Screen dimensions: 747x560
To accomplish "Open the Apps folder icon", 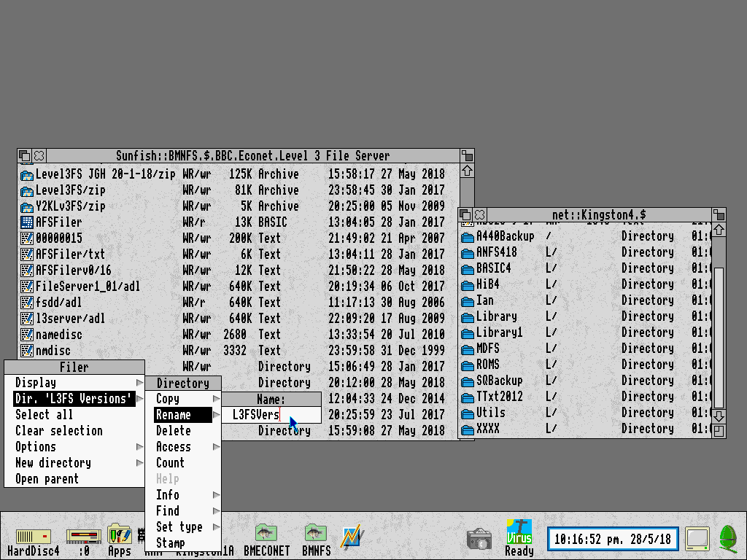I will pos(119,534).
